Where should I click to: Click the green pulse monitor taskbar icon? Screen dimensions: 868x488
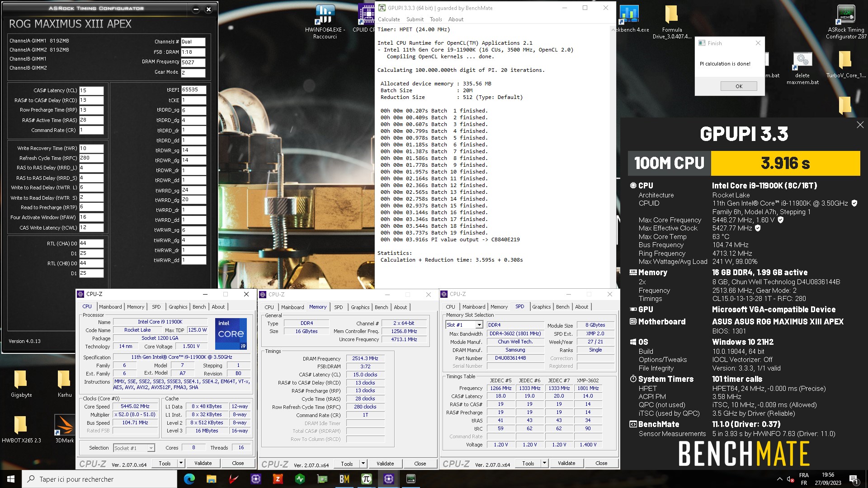(x=300, y=479)
